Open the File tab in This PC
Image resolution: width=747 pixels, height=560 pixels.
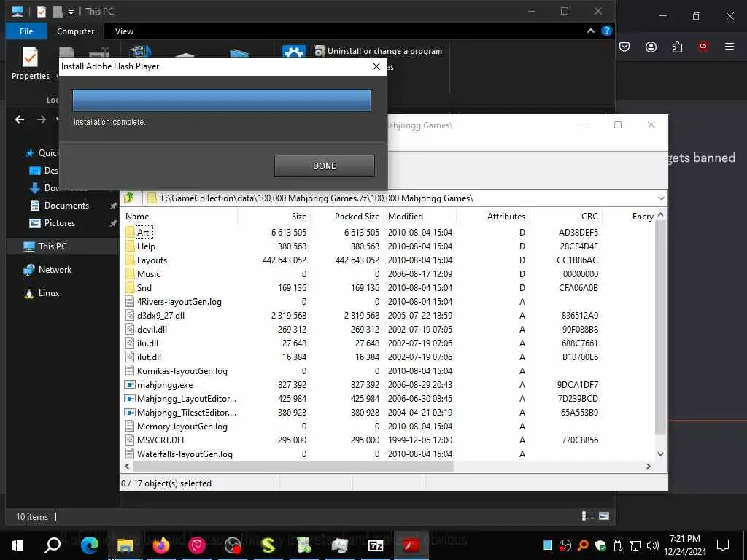(26, 31)
